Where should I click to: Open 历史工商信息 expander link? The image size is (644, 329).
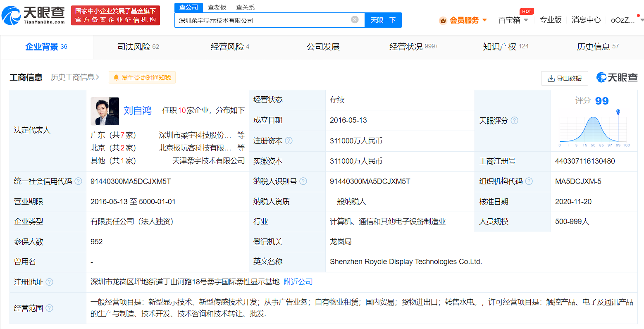point(75,77)
